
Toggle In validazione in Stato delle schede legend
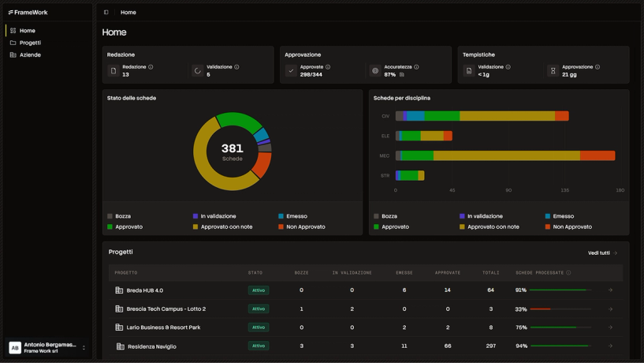214,216
